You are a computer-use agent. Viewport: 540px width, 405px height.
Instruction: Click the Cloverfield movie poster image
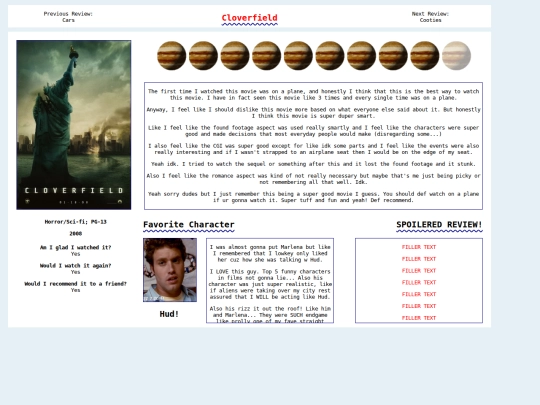(74, 125)
